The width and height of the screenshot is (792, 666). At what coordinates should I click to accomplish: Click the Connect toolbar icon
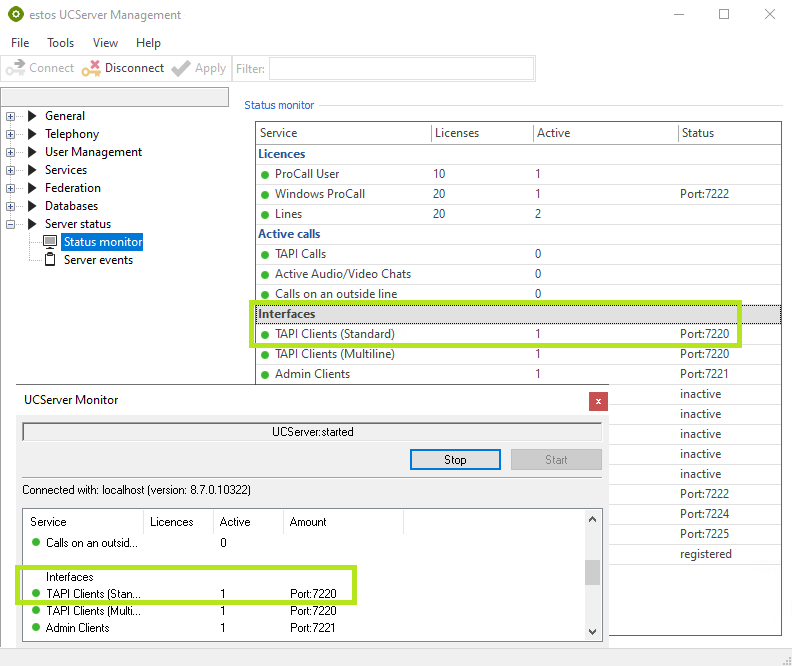15,68
